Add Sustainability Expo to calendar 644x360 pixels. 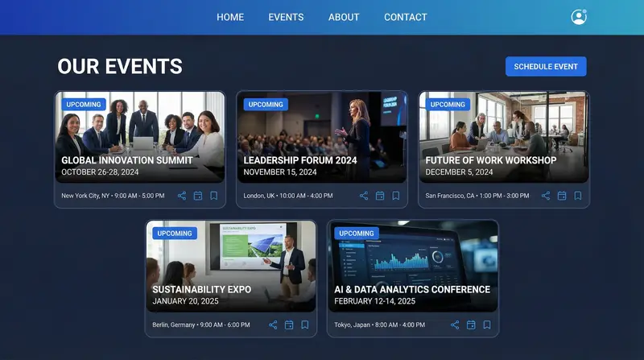pos(289,325)
